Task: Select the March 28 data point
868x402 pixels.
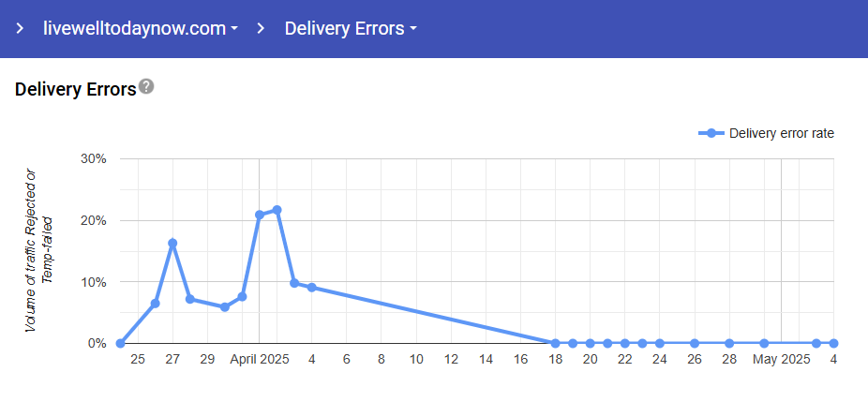Action: pyautogui.click(x=190, y=299)
